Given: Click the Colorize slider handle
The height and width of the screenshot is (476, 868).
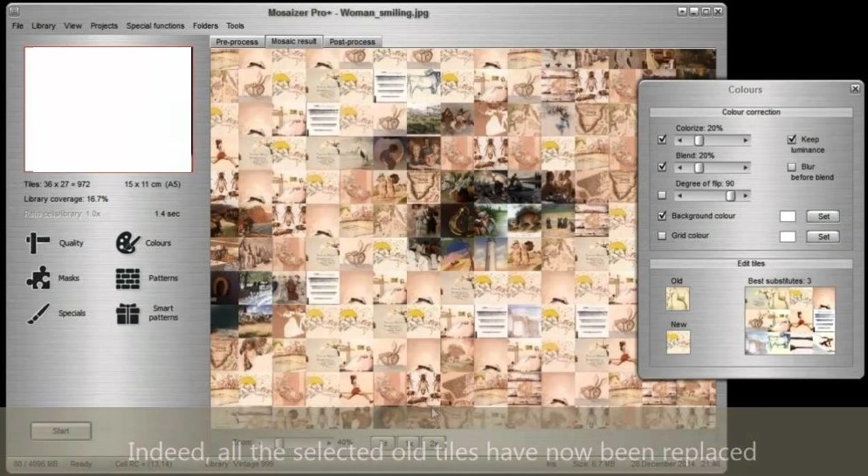Looking at the screenshot, I should pyautogui.click(x=699, y=141).
